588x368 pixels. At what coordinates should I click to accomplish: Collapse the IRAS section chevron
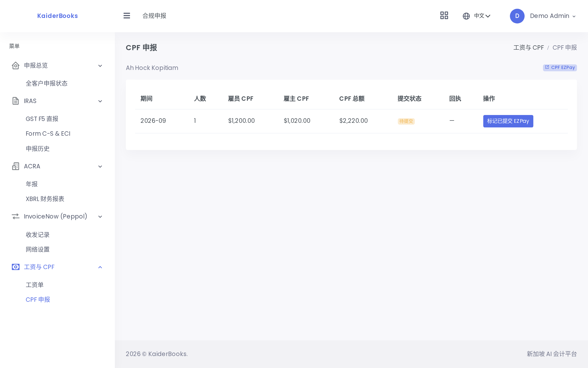(x=100, y=101)
